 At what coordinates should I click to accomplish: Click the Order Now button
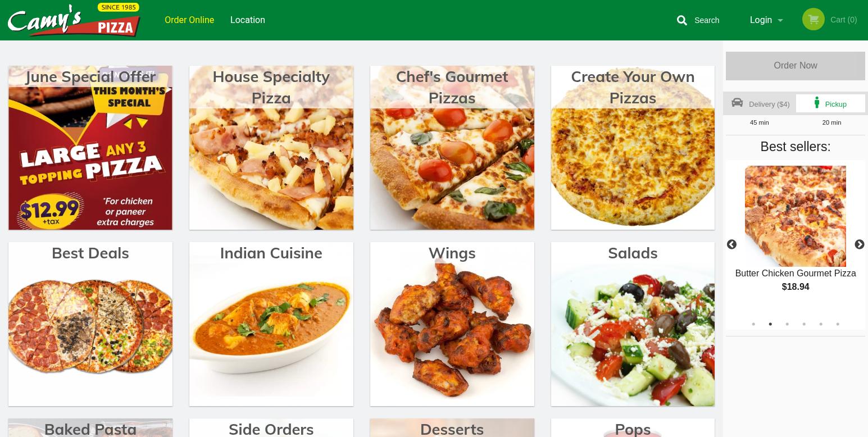(796, 66)
